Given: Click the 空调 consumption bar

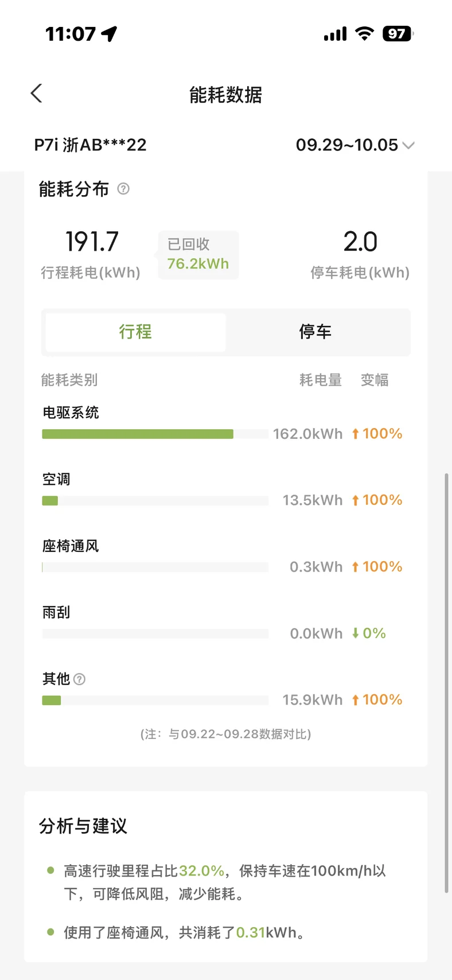Looking at the screenshot, I should (x=50, y=501).
